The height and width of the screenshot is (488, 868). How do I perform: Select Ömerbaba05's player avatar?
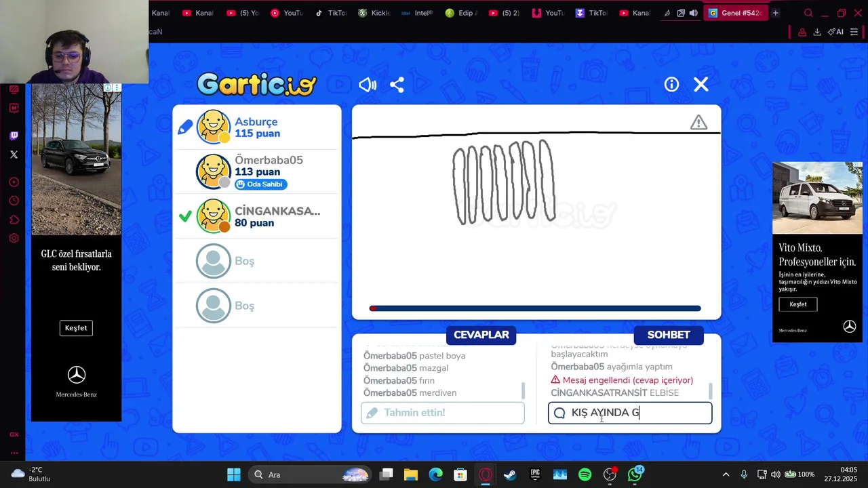pyautogui.click(x=214, y=171)
